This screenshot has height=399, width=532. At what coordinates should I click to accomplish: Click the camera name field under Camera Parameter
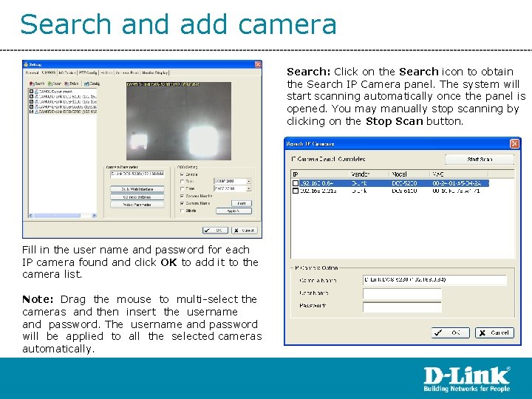(137, 174)
